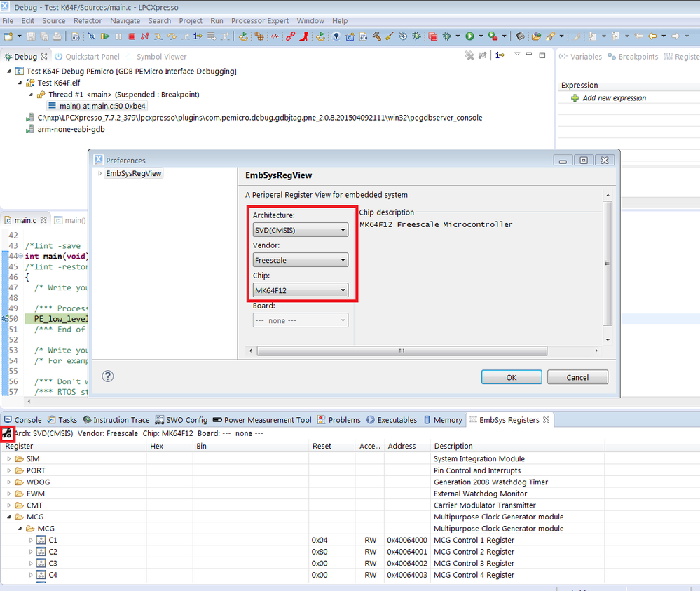Click the Preferences vertical scrollbar
This screenshot has width=700, height=591.
[x=607, y=263]
